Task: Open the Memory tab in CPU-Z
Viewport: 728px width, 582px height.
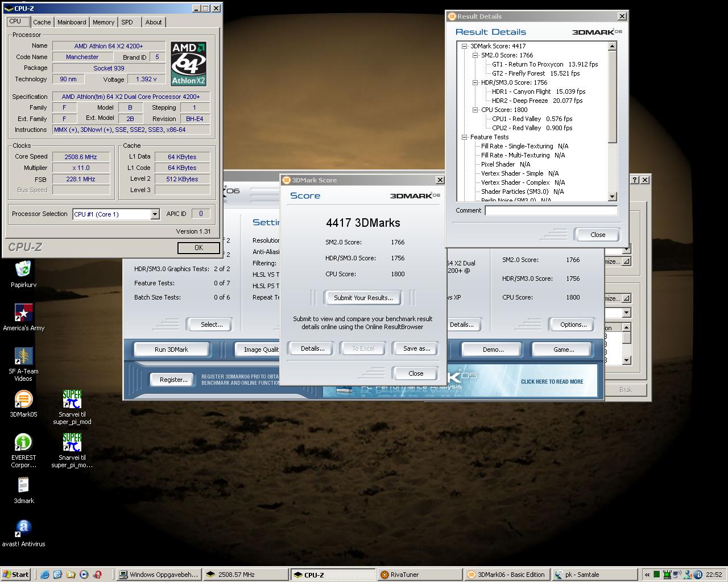Action: 104,22
